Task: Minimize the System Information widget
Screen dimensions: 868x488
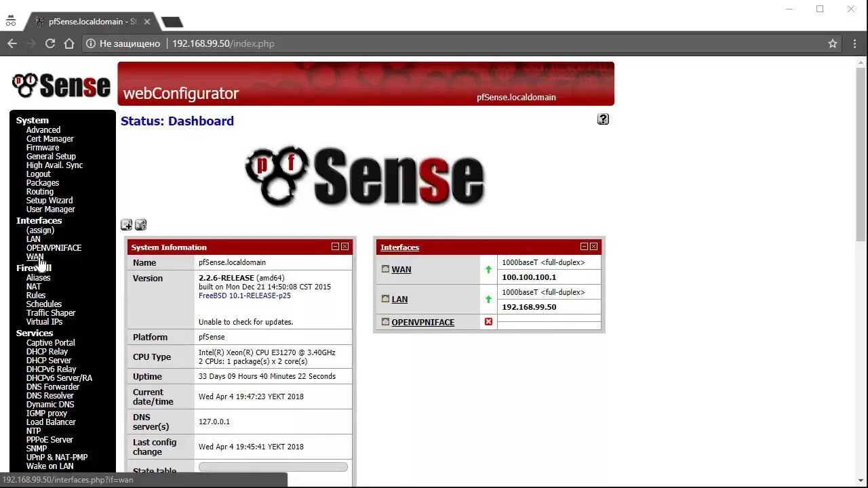Action: point(335,247)
